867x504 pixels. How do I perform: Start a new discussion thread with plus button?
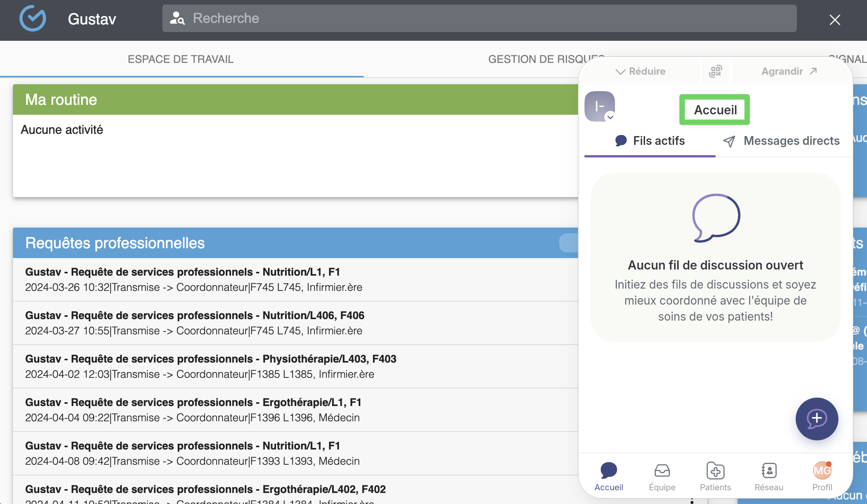point(816,419)
